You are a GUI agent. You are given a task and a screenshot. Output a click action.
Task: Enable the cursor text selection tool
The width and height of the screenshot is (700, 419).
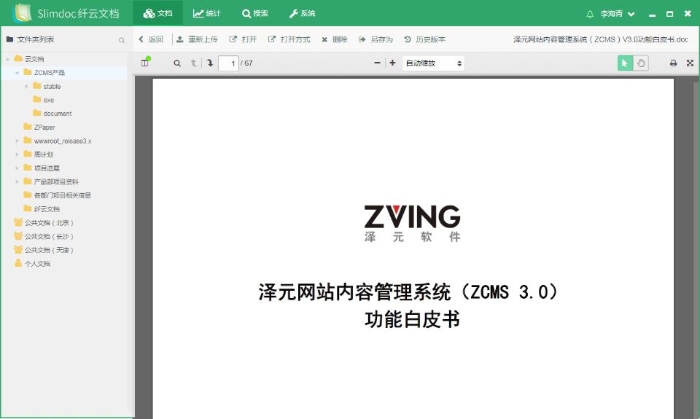click(x=625, y=63)
